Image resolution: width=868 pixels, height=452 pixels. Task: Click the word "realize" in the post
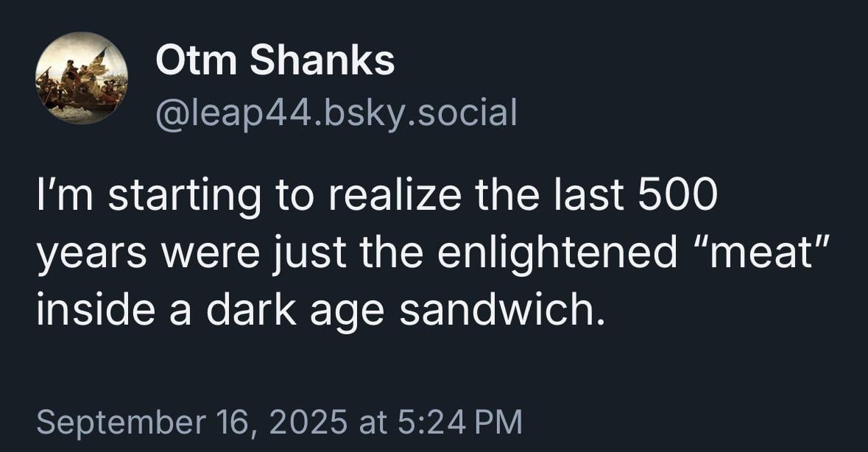395,195
